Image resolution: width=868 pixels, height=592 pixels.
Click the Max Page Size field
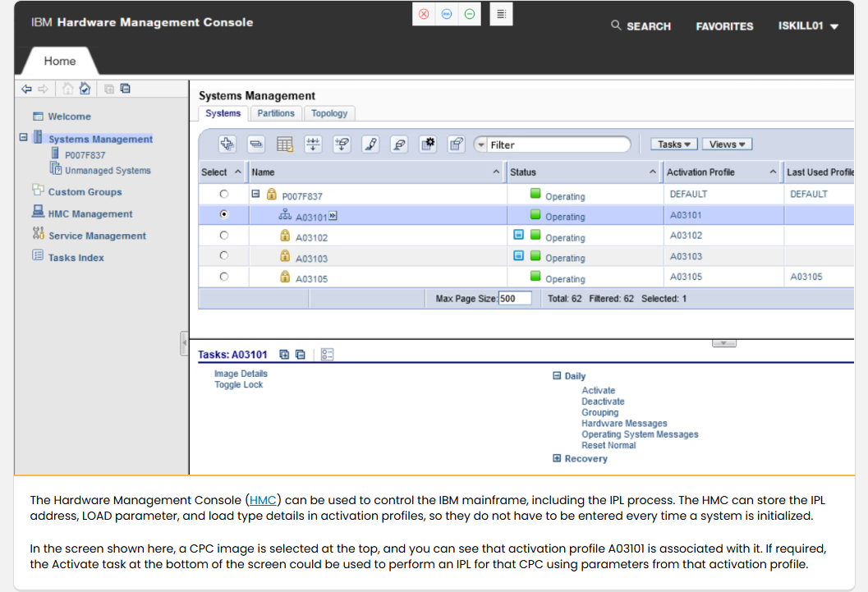coord(515,299)
